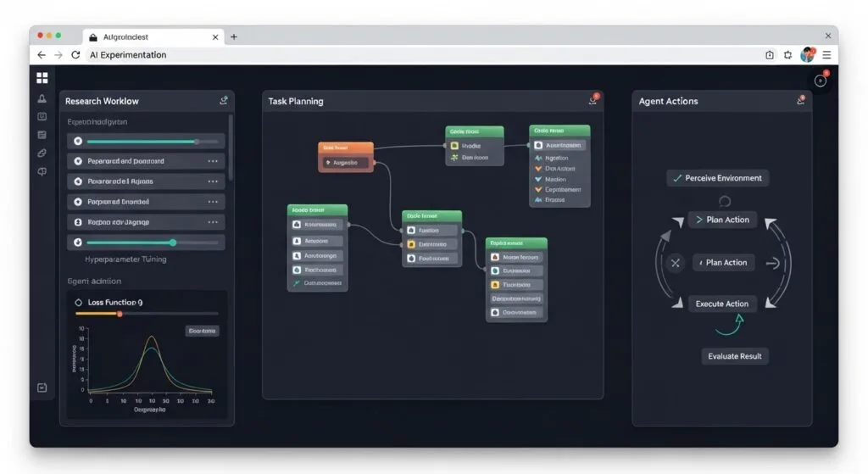
Task: Click the circular red-dot icon above Agent Actions
Action: [x=821, y=81]
